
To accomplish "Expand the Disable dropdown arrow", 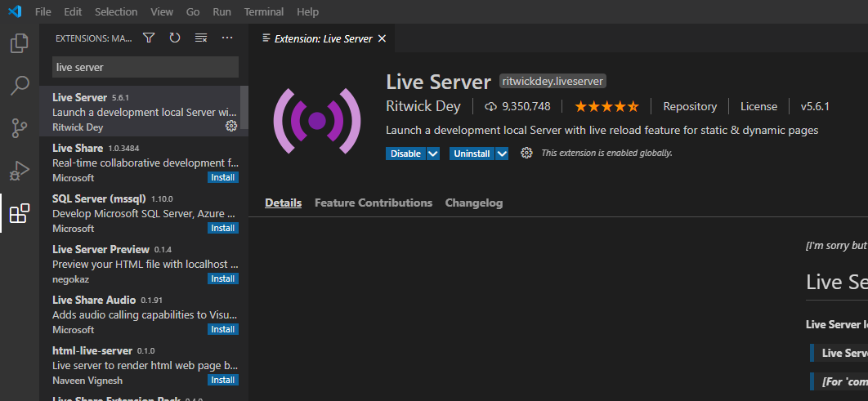I will coord(433,154).
